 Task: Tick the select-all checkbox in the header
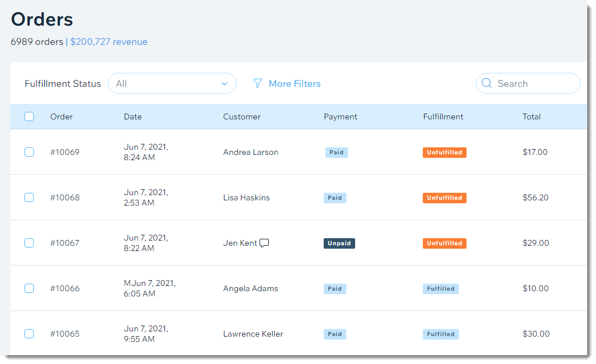point(29,116)
